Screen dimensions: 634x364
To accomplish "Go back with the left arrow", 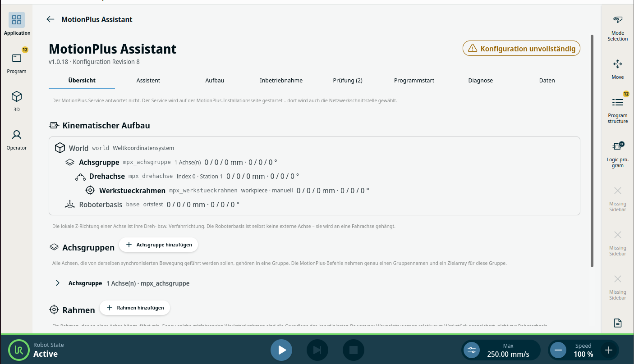I will tap(51, 19).
